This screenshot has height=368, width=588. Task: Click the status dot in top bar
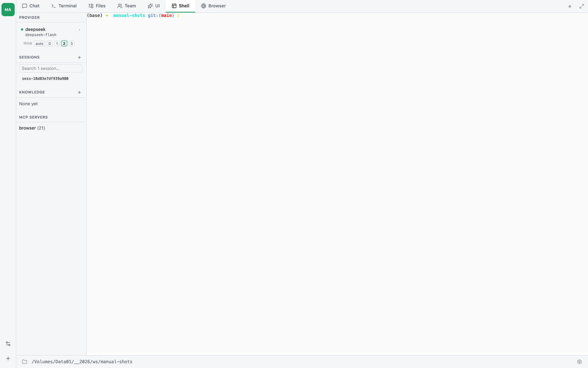[570, 6]
